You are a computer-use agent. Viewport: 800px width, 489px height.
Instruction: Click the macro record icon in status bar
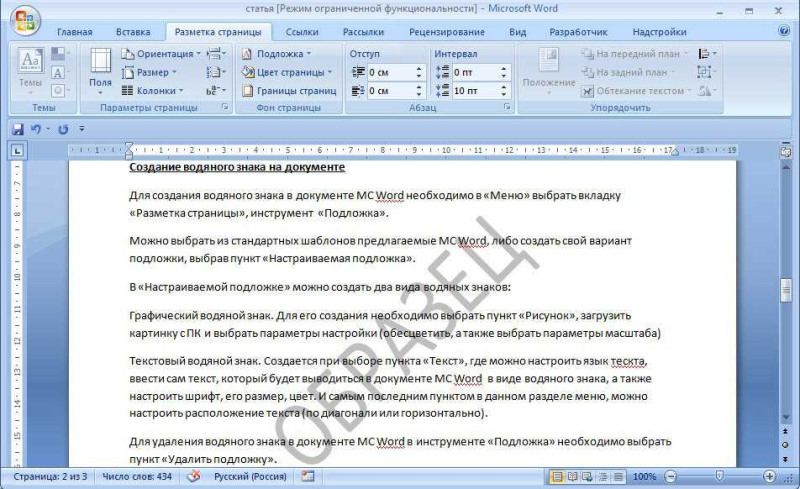coord(308,477)
